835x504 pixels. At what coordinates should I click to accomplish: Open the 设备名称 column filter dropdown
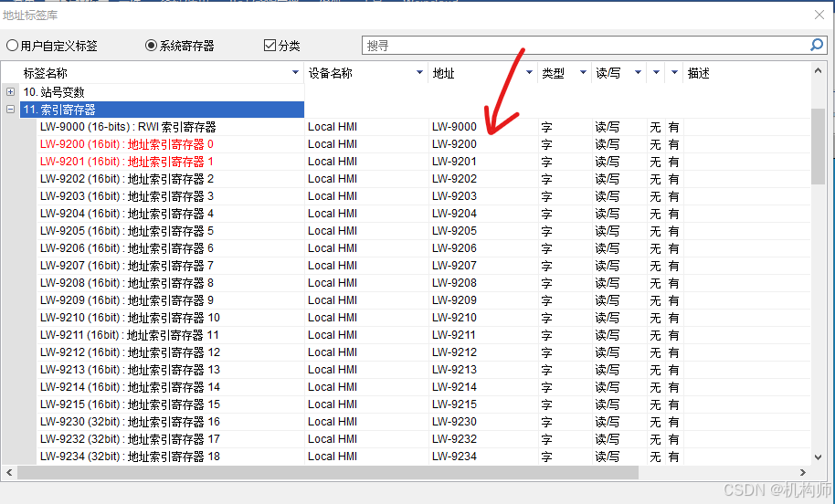(x=419, y=72)
